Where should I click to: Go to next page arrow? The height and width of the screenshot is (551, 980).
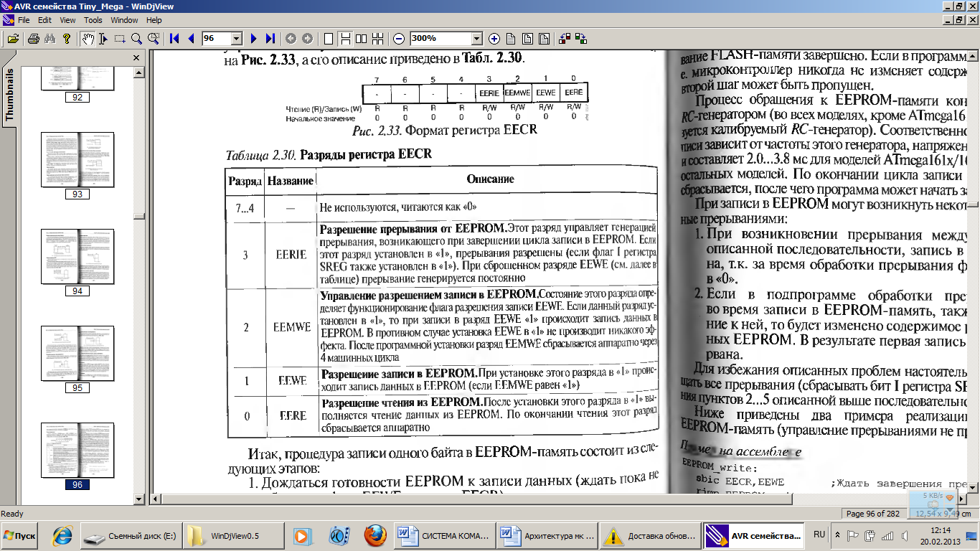(253, 39)
